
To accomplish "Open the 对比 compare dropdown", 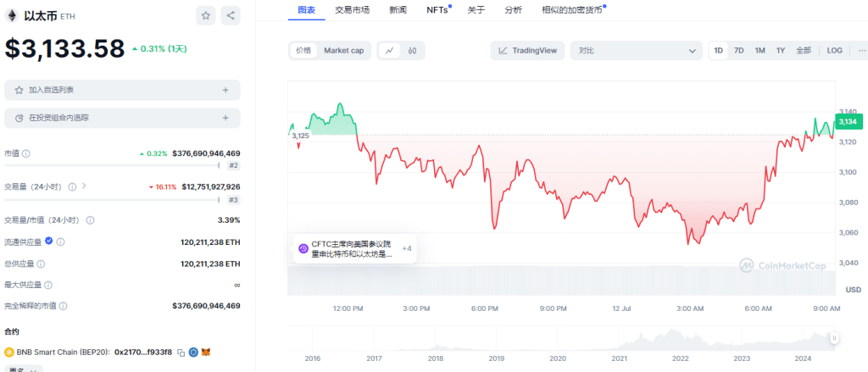I will (x=636, y=51).
